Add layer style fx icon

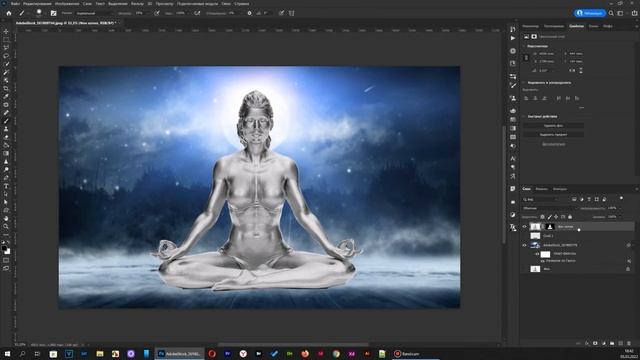pyautogui.click(x=587, y=344)
